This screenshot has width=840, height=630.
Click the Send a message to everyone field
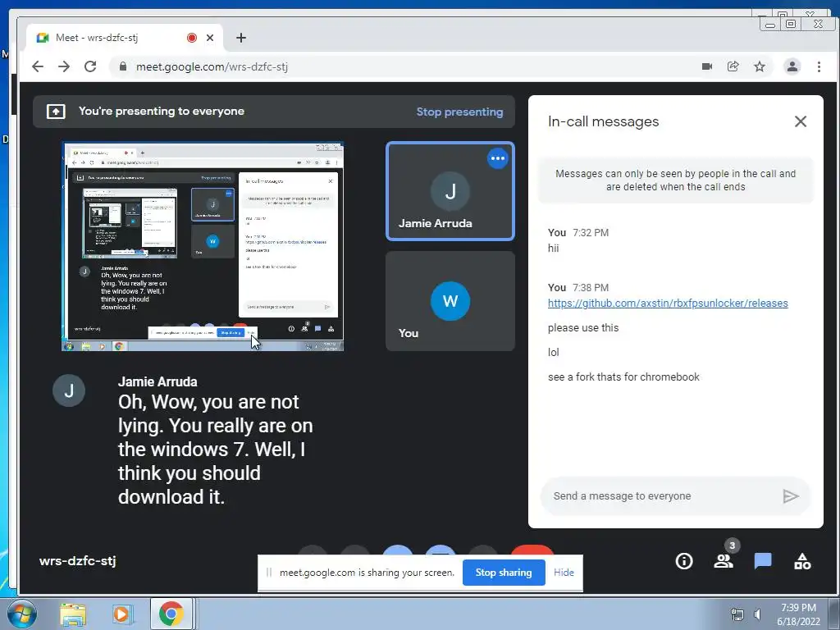click(x=662, y=496)
